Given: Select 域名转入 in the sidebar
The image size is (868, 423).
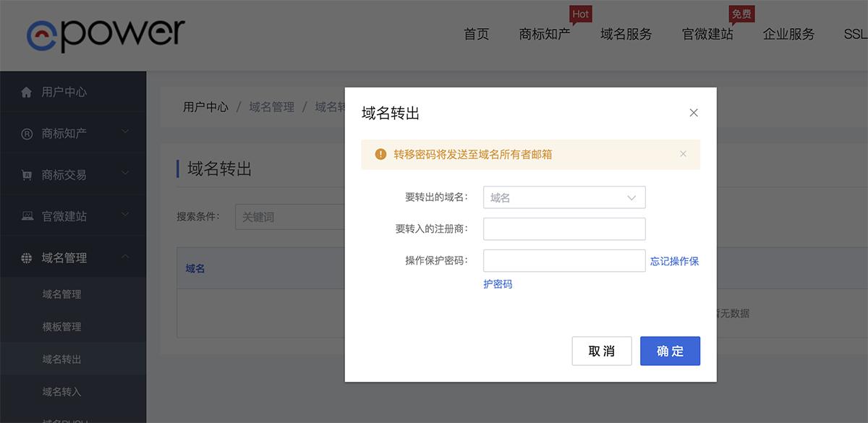Looking at the screenshot, I should coord(61,391).
